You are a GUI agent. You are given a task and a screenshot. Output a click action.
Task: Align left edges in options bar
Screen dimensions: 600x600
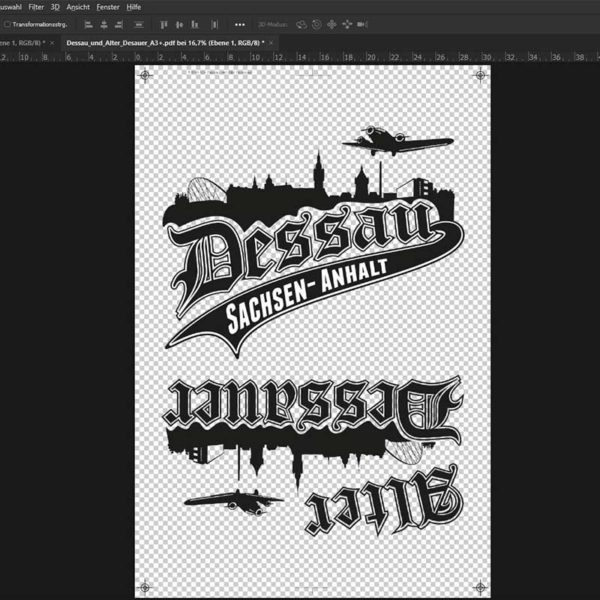tap(89, 25)
